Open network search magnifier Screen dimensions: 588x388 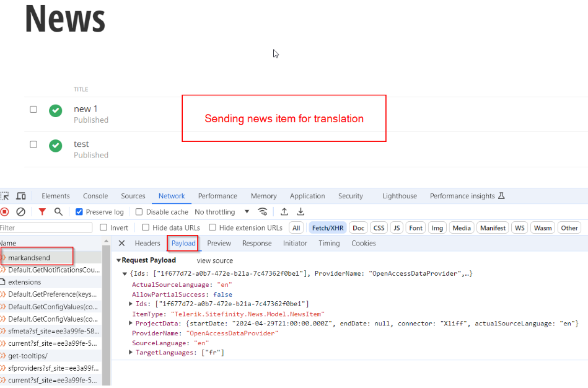(x=58, y=212)
